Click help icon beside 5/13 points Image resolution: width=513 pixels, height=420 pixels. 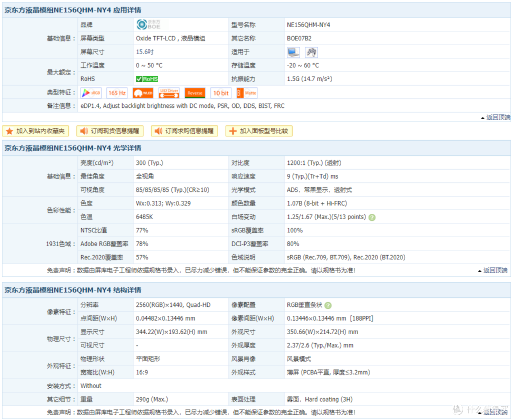click(372, 218)
